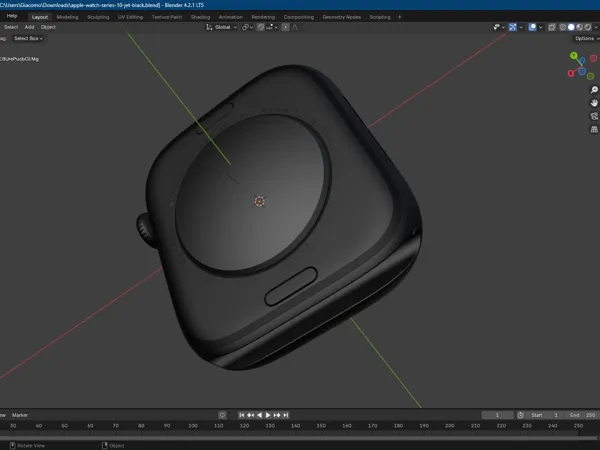Select solid viewport shading mode icon
The height and width of the screenshot is (450, 600).
click(x=571, y=27)
